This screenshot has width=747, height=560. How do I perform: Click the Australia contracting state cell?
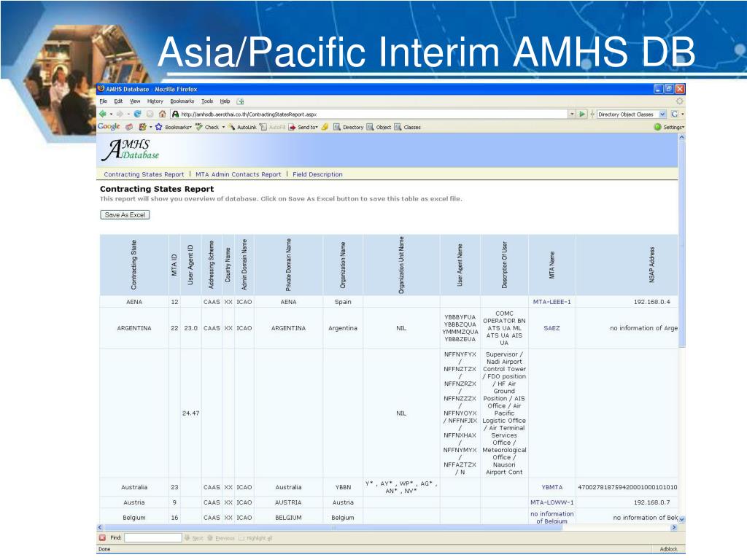(134, 487)
